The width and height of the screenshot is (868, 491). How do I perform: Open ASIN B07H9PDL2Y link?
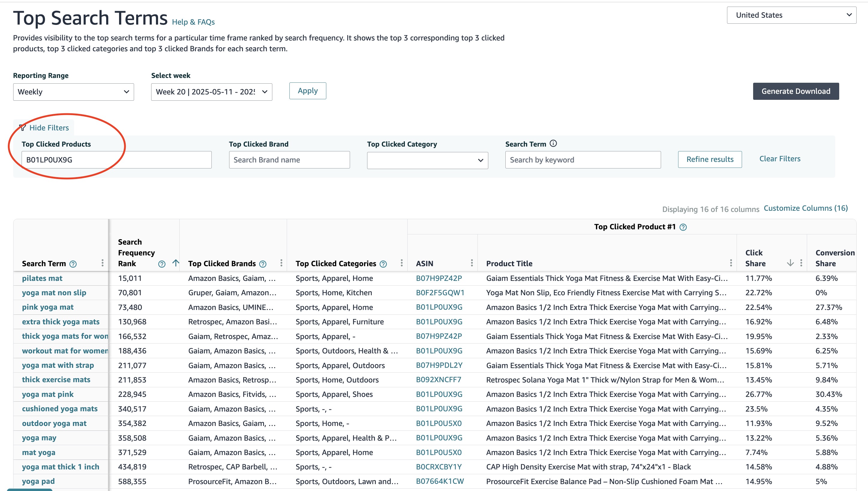pyautogui.click(x=439, y=366)
